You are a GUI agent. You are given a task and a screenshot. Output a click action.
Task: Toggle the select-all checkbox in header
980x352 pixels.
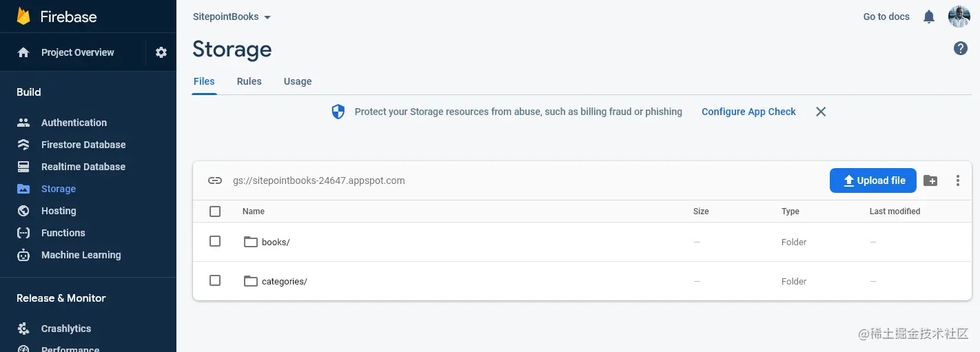click(215, 211)
